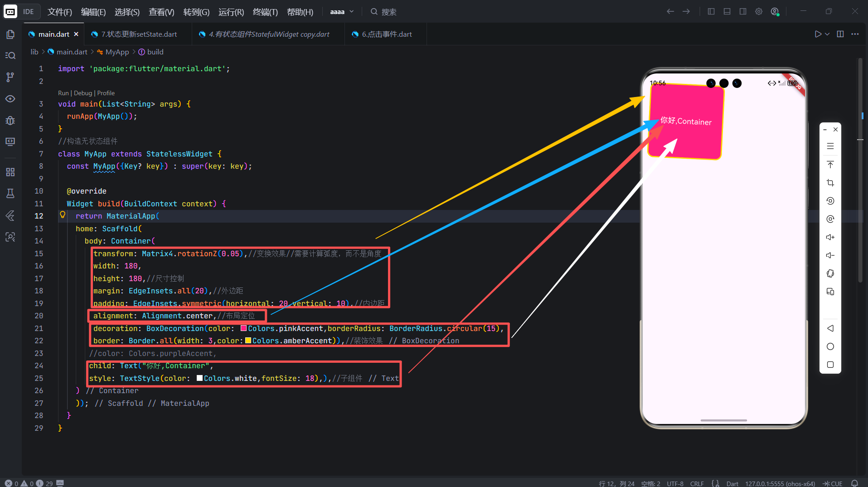Open the eye preview panel icon
868x487 pixels.
click(10, 99)
